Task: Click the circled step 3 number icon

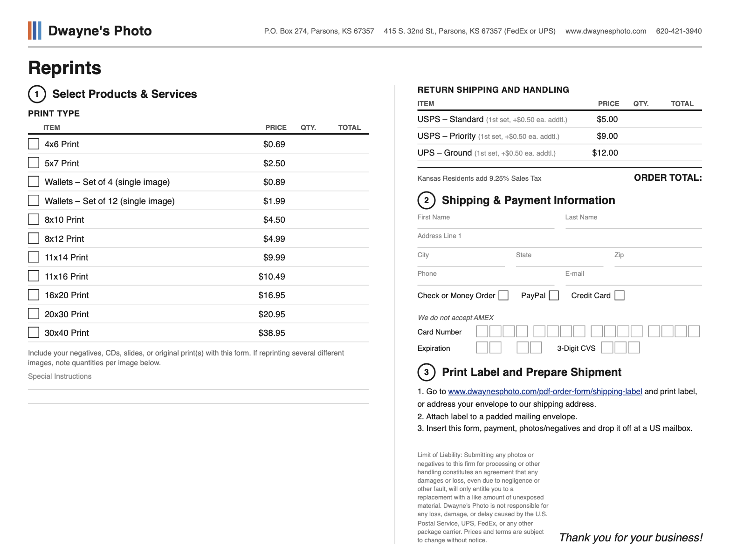Action: pos(426,372)
